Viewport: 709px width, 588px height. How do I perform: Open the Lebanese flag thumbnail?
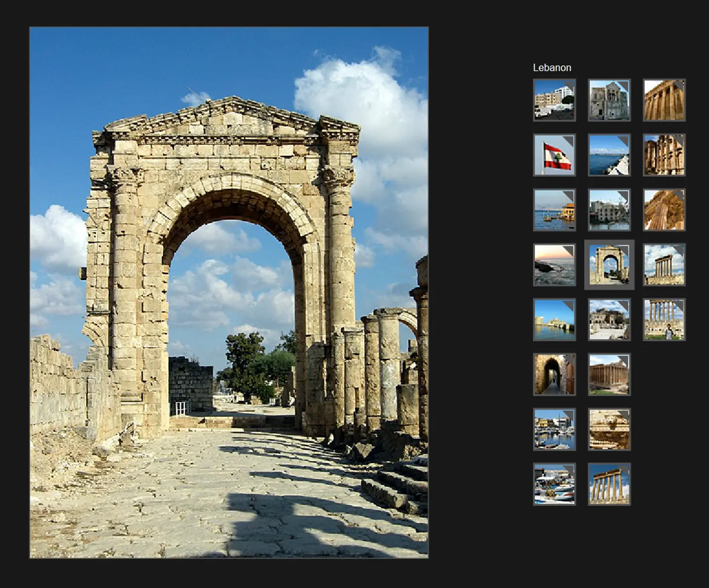click(554, 155)
